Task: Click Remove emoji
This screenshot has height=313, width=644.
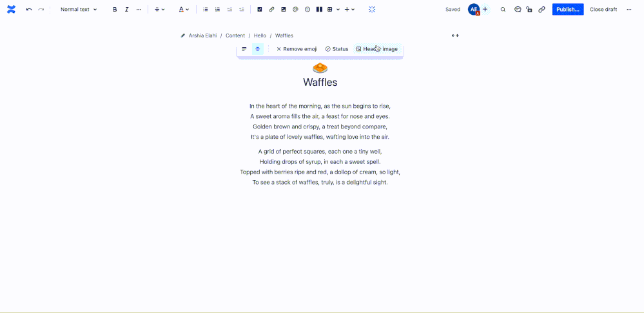Action: click(297, 49)
